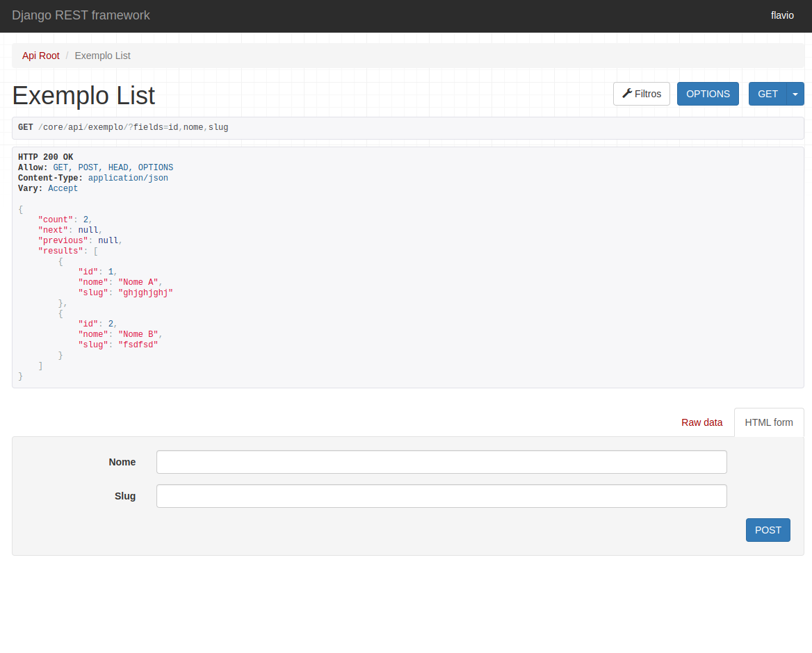Click the application/json content type value

(128, 178)
